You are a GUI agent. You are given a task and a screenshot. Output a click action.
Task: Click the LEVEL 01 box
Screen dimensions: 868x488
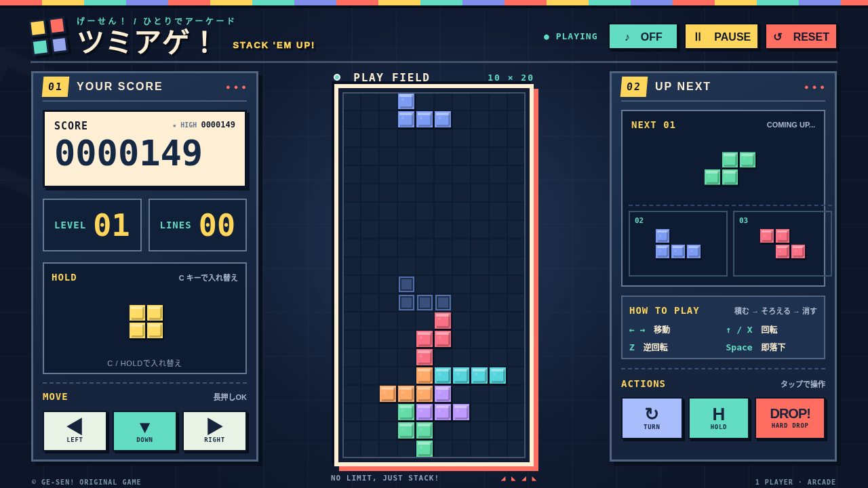tap(92, 225)
